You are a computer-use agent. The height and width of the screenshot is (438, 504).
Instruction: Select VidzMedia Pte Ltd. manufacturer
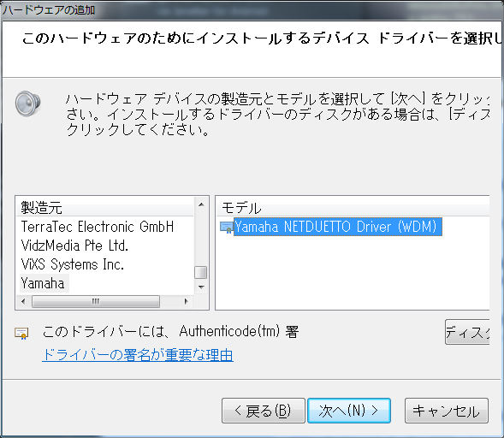pyautogui.click(x=74, y=246)
